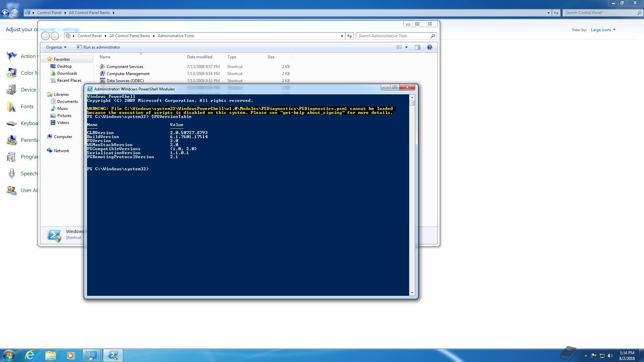Select Libraries in navigation pane
Viewport: 644px width, 362px height.
(61, 95)
